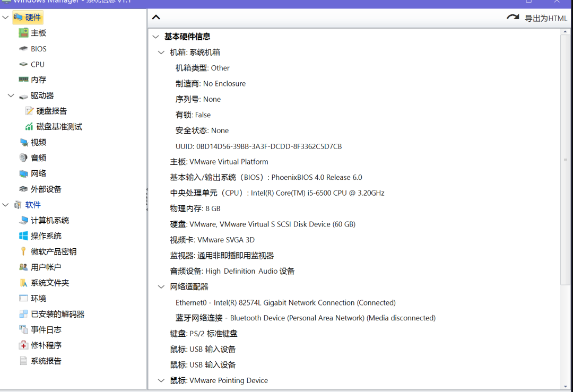Collapse the 网络适配器 node

pos(161,287)
